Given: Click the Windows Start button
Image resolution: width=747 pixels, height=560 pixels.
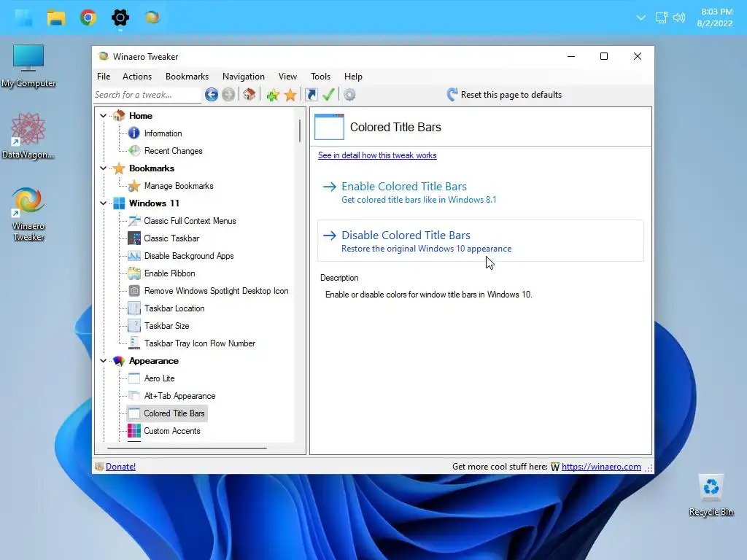Looking at the screenshot, I should click(x=24, y=17).
